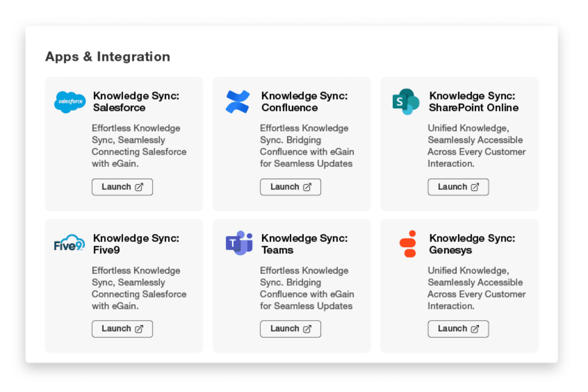The width and height of the screenshot is (588, 392).
Task: Click the SharePoint Online logo icon
Action: [406, 102]
